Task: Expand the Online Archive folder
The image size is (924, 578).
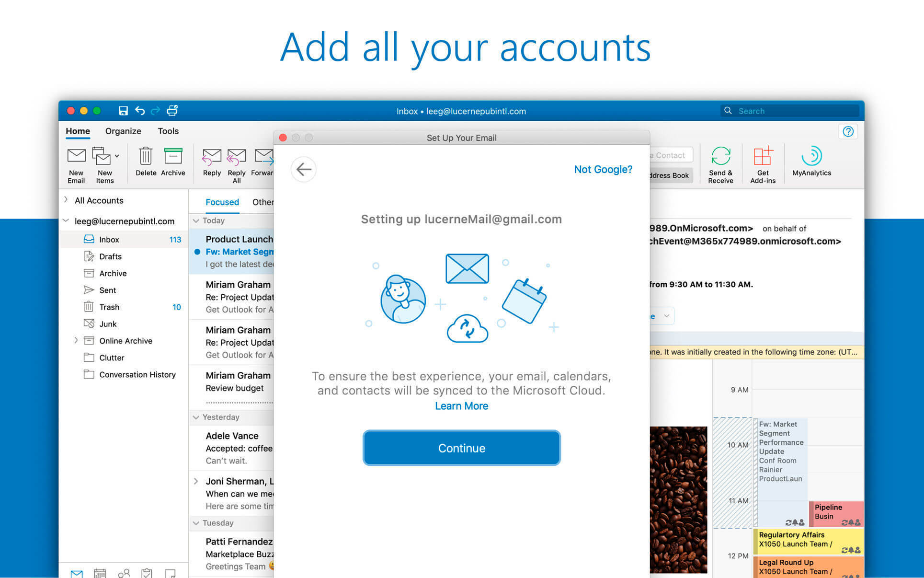Action: [x=76, y=340]
